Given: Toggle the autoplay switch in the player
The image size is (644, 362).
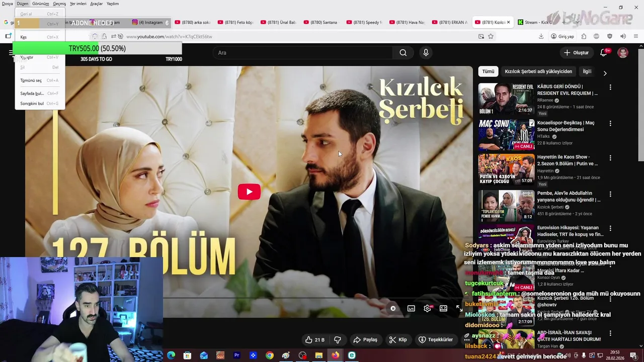Looking at the screenshot, I should (x=393, y=309).
